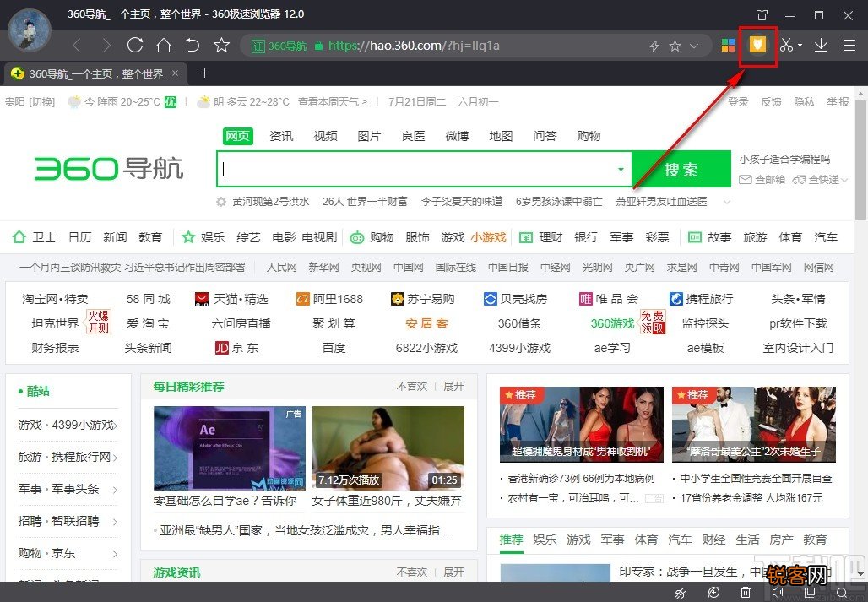The image size is (868, 602).
Task: Open the split-window icon in the status bar
Action: [812, 594]
